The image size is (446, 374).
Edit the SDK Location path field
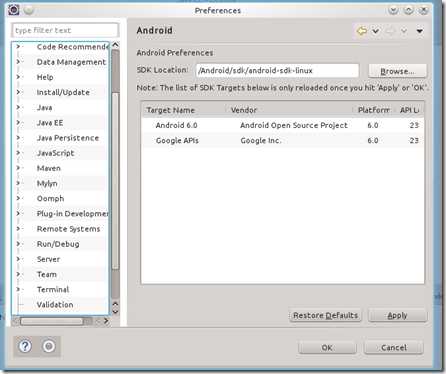point(277,71)
